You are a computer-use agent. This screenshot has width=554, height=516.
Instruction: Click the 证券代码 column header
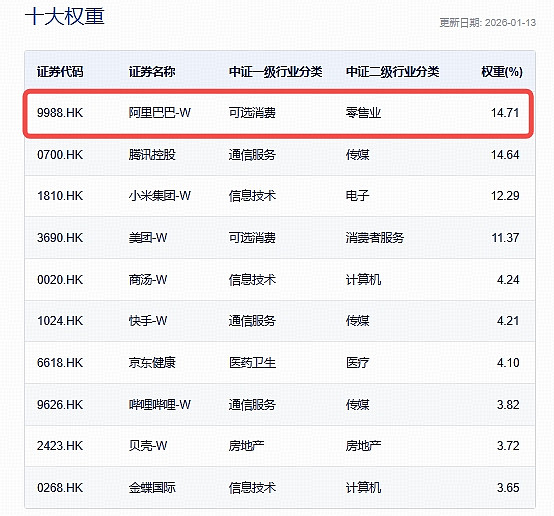[60, 72]
